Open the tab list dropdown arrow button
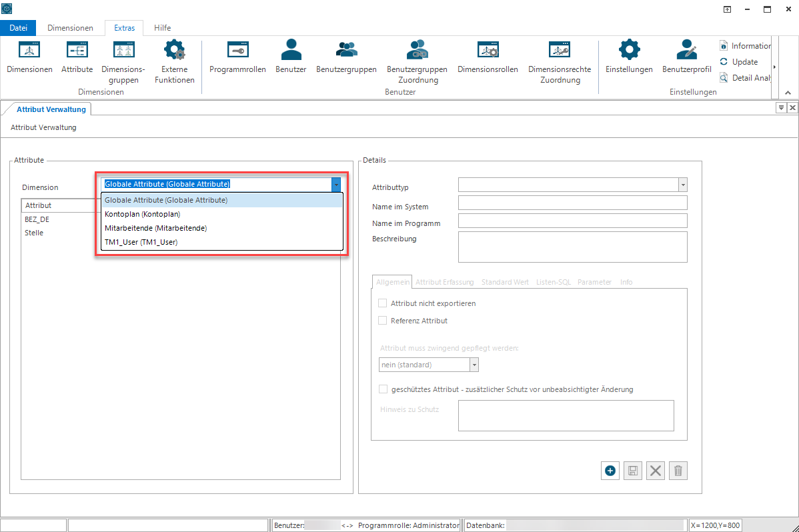 coord(780,107)
